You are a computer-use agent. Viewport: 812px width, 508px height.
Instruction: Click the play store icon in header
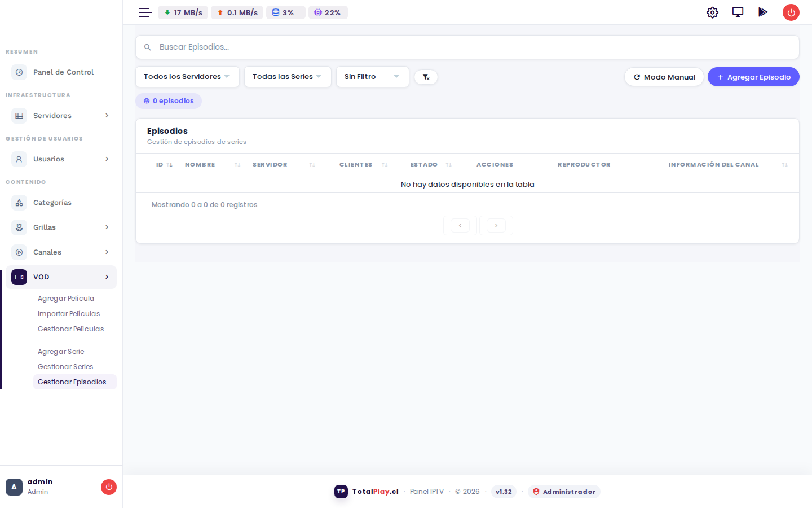(x=763, y=12)
